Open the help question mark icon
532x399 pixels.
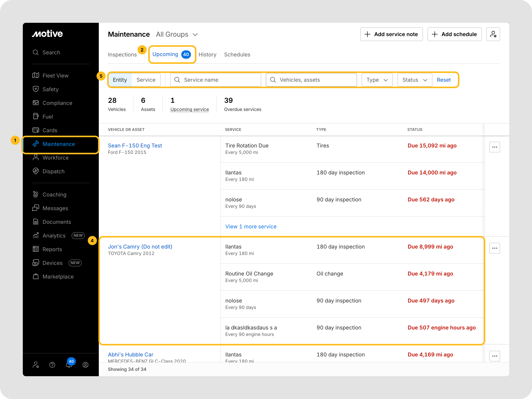[52, 365]
